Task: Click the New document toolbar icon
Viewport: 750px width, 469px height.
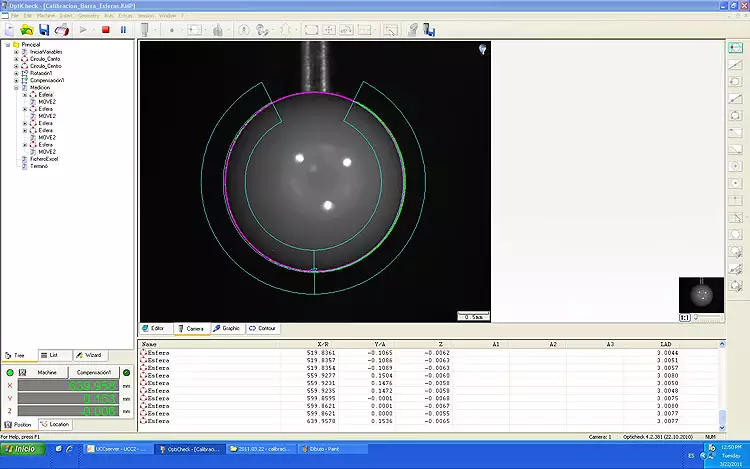Action: click(10, 30)
